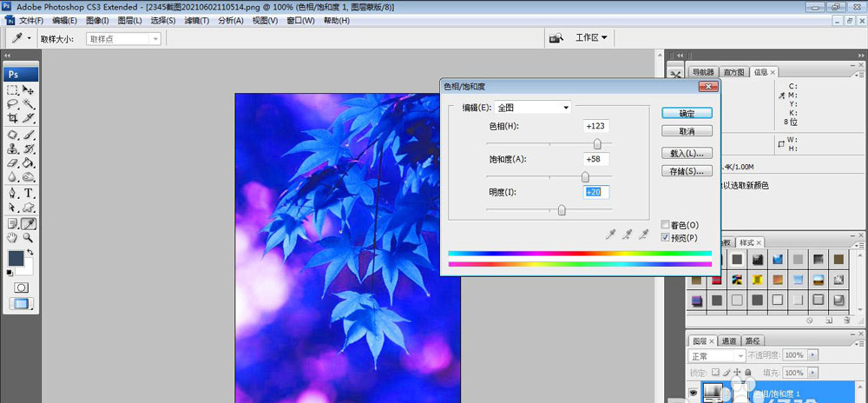Select the Custom Shape tool

29,208
